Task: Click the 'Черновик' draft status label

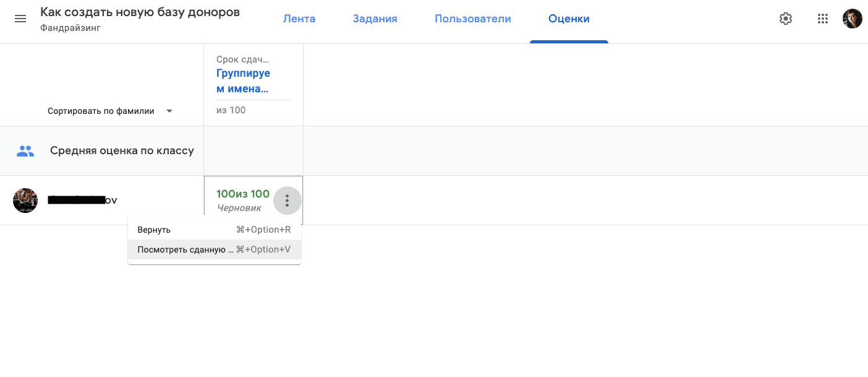Action: click(239, 208)
